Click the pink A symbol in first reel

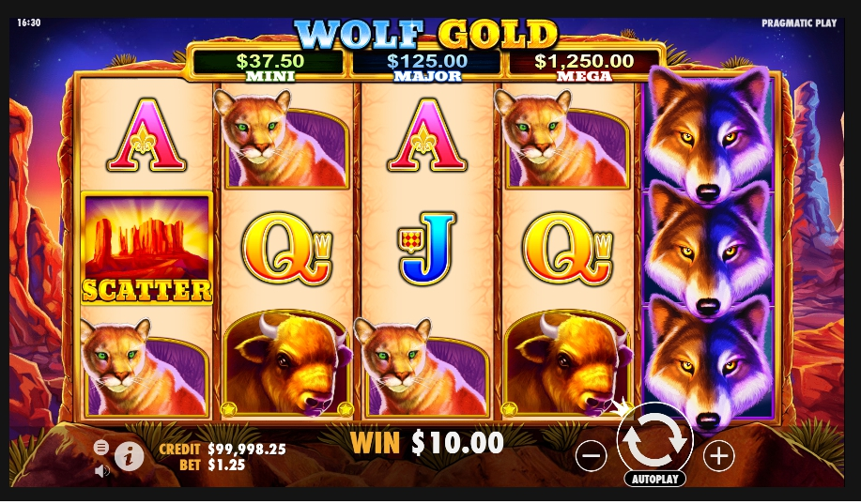coord(146,135)
